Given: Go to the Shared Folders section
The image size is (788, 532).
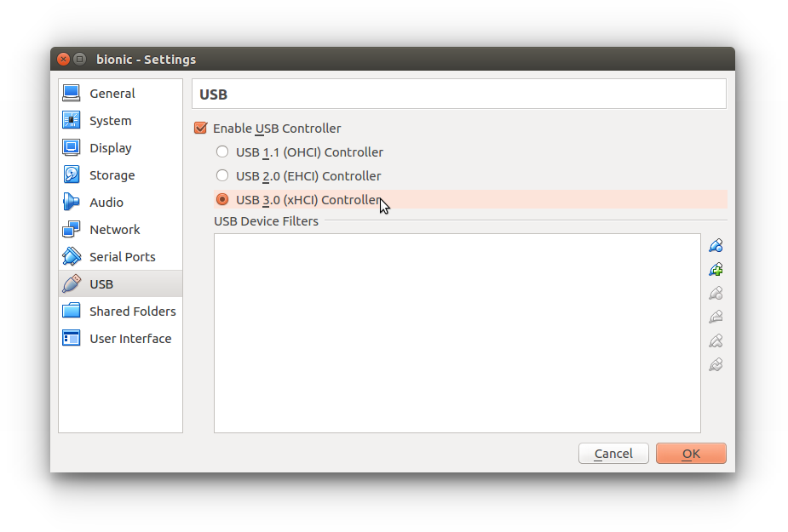Looking at the screenshot, I should (x=132, y=312).
